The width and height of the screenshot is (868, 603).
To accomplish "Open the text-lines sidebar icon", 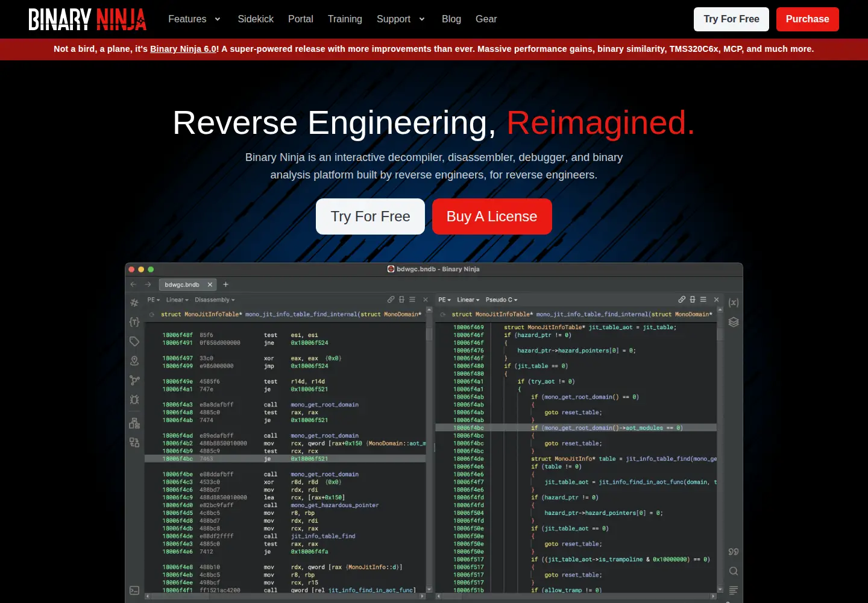I will (x=734, y=590).
